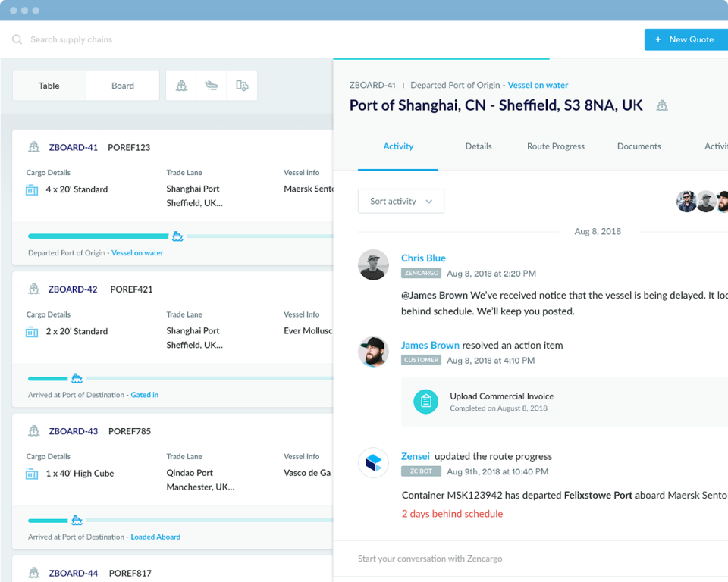Click Ever Mollusc vessel name
This screenshot has height=582, width=728.
(308, 331)
